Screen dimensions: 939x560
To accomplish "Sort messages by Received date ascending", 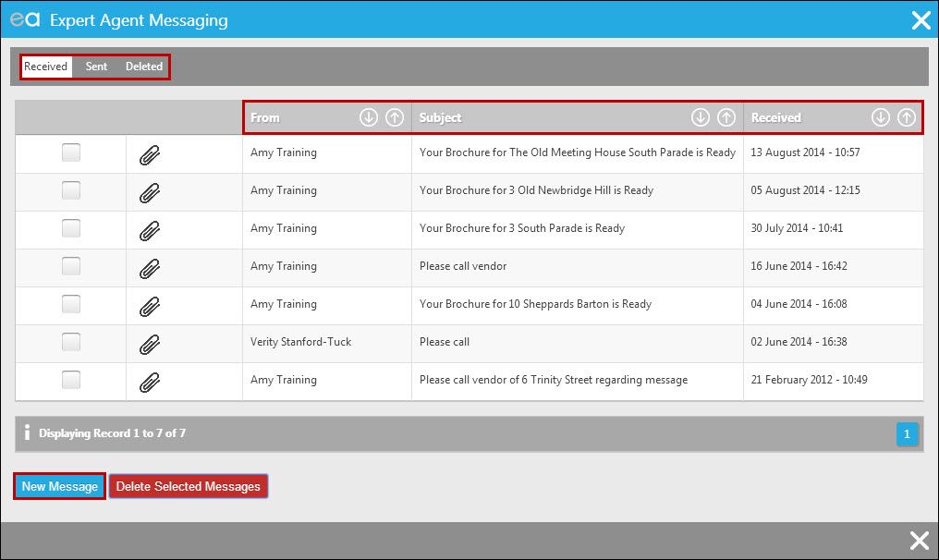I will [x=907, y=117].
